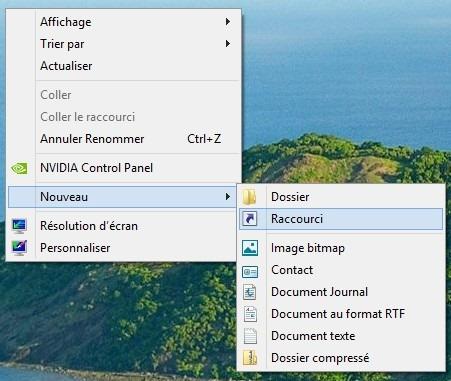Select the Coller le raccourci entry
Viewport: 451px width, 381px height.
(x=124, y=117)
